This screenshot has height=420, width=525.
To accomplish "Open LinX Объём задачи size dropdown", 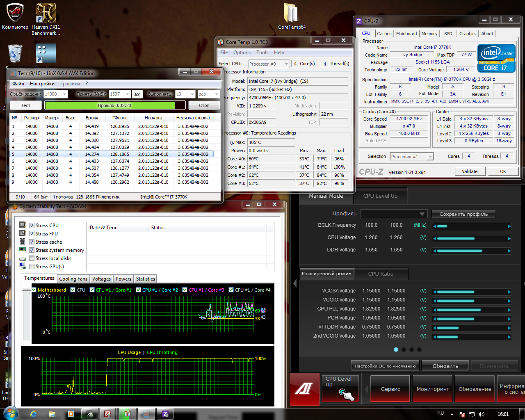I will pos(64,94).
